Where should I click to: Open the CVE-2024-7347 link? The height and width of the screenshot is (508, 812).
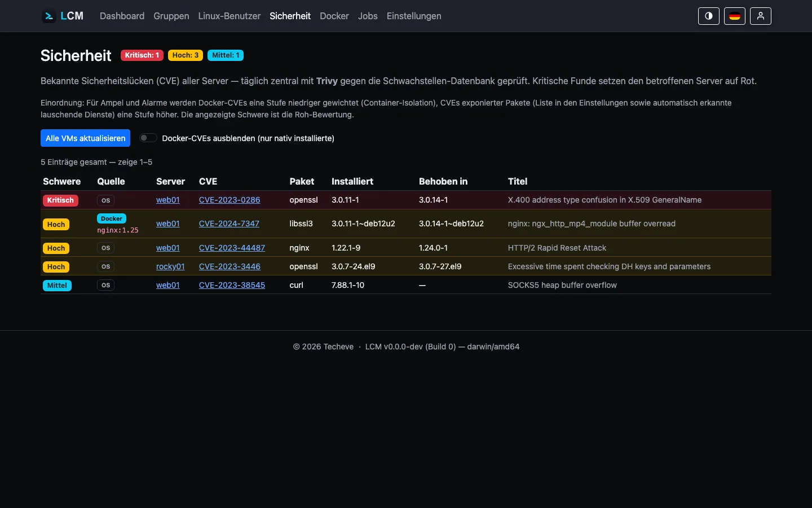229,224
